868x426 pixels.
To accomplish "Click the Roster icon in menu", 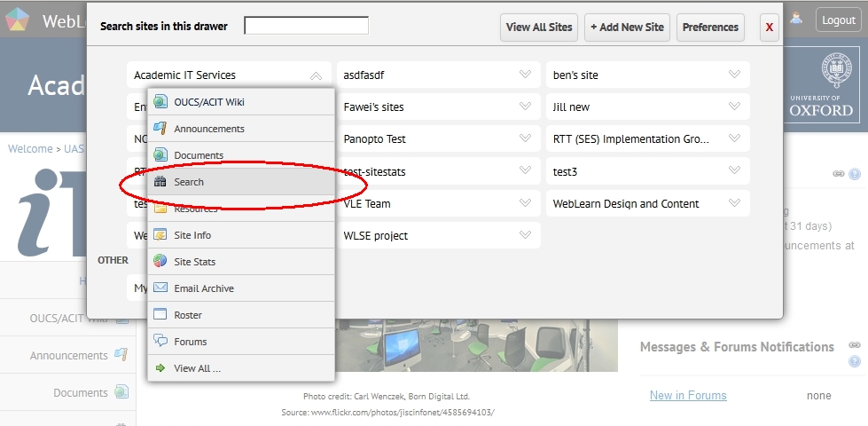I will 160,315.
